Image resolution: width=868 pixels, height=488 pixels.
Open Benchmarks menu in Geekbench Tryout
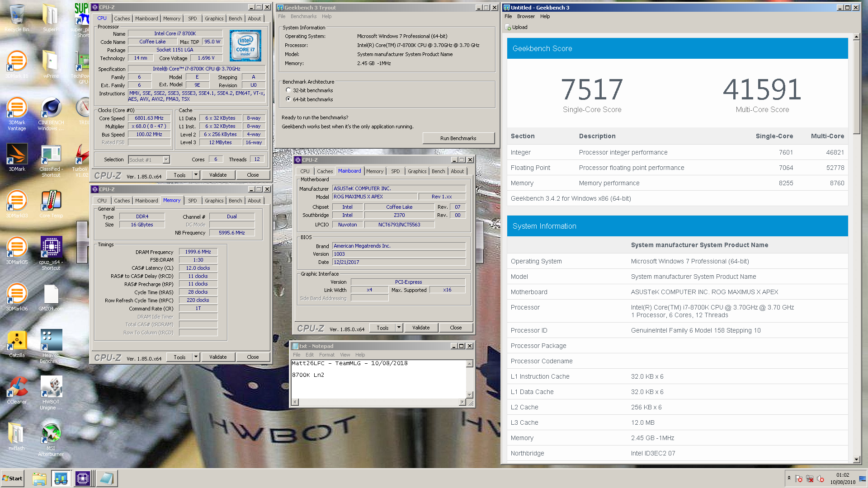pyautogui.click(x=303, y=16)
